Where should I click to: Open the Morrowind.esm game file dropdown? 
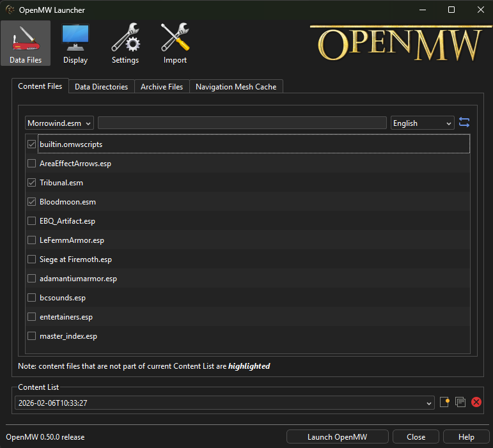pos(59,123)
